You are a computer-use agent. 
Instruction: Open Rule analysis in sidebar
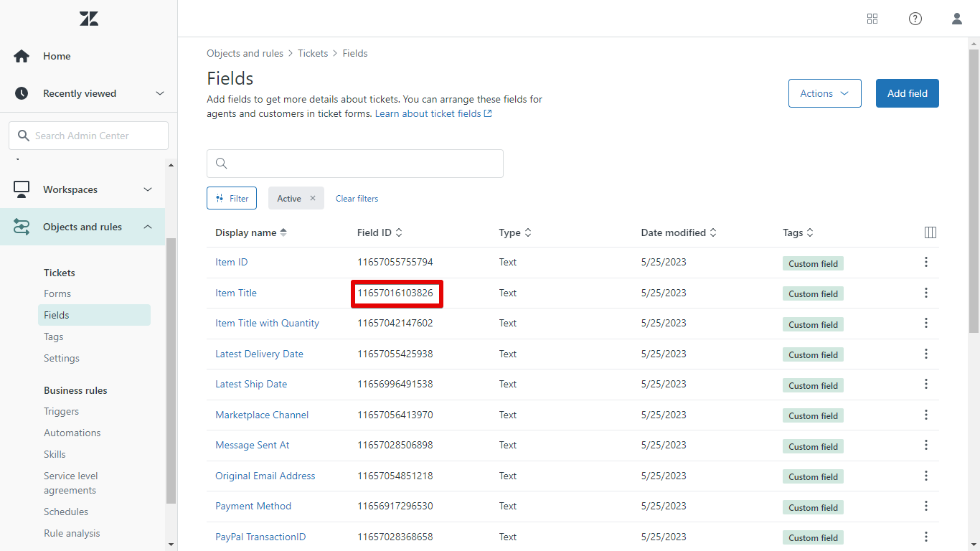pyautogui.click(x=72, y=533)
